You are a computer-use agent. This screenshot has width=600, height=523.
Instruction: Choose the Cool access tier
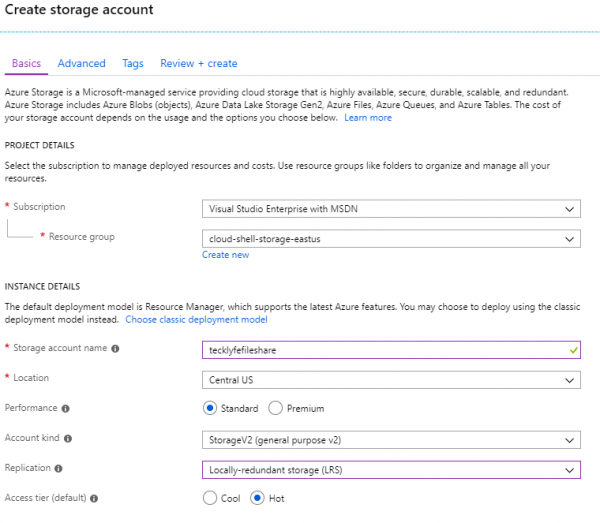click(210, 498)
